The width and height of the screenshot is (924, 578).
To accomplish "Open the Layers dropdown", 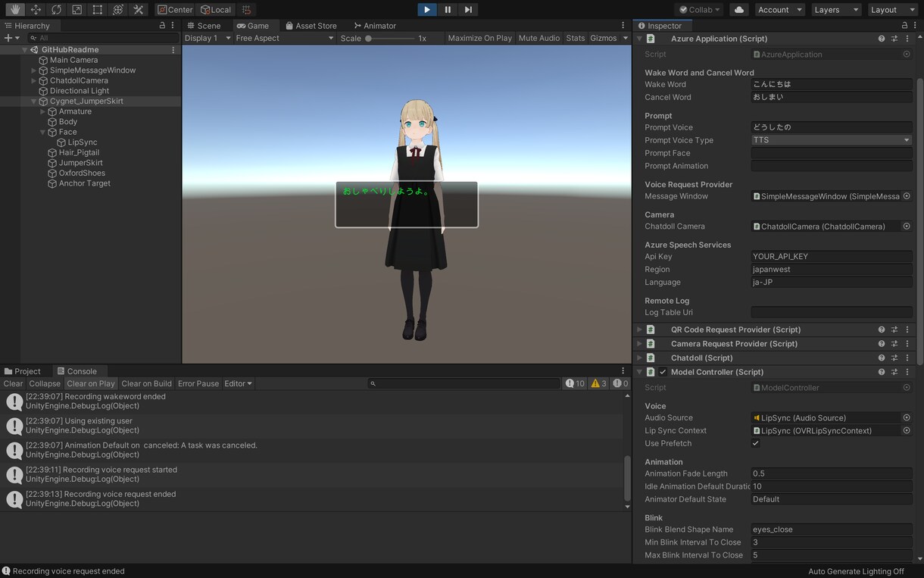I will pyautogui.click(x=835, y=10).
